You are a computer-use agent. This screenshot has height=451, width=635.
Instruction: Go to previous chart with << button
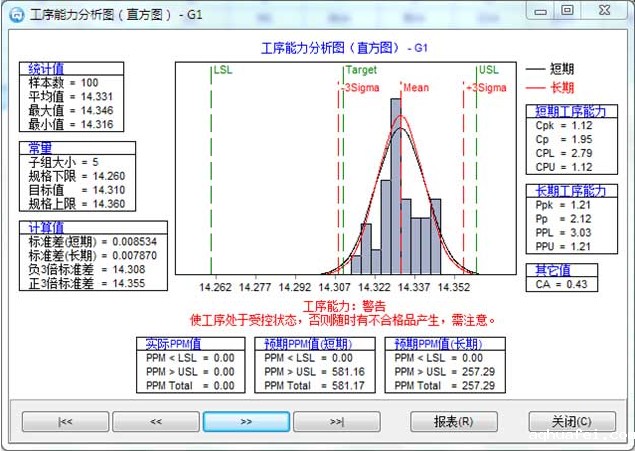(155, 422)
